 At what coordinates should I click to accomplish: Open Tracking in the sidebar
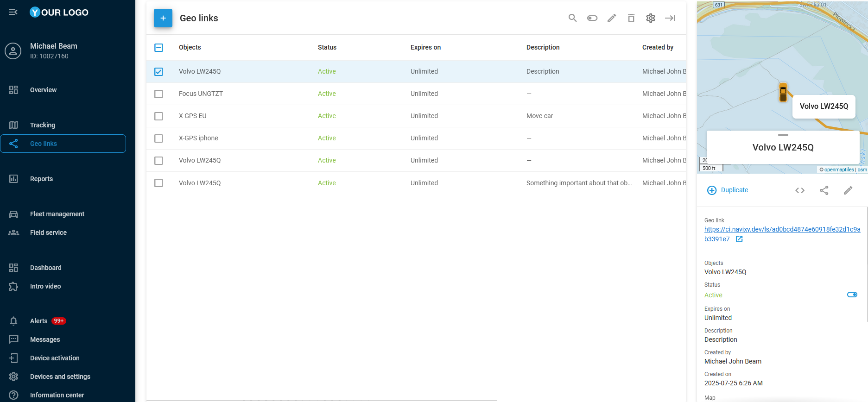point(43,125)
